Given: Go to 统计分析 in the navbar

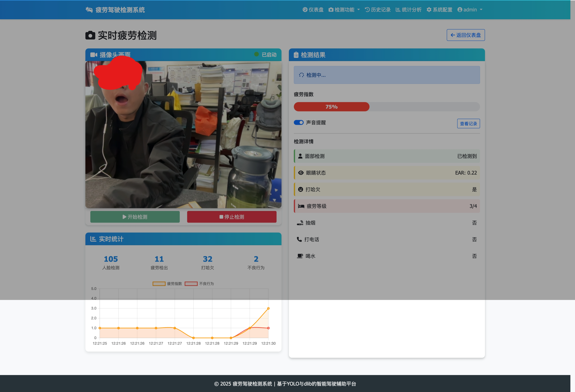Looking at the screenshot, I should [409, 10].
